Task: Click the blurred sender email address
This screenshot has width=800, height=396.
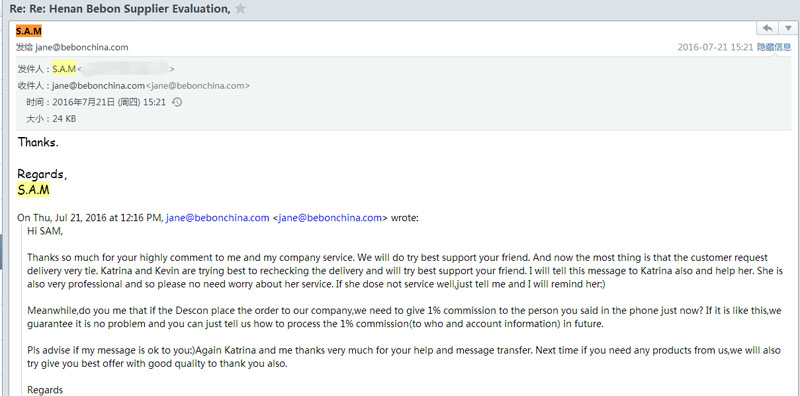Action: click(x=126, y=68)
